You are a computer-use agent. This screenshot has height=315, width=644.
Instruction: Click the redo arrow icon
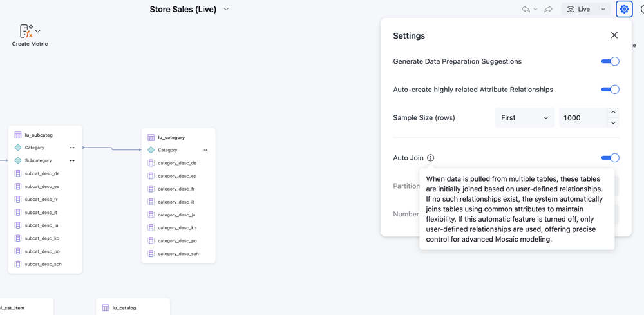(548, 10)
